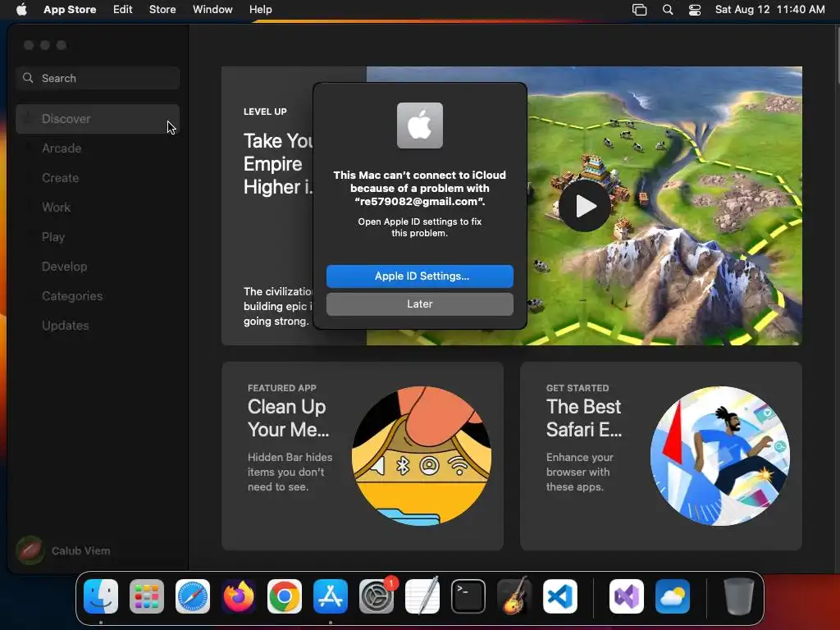Screen dimensions: 840x630
Task: Open Terminal from the Dock
Action: pyautogui.click(x=468, y=596)
